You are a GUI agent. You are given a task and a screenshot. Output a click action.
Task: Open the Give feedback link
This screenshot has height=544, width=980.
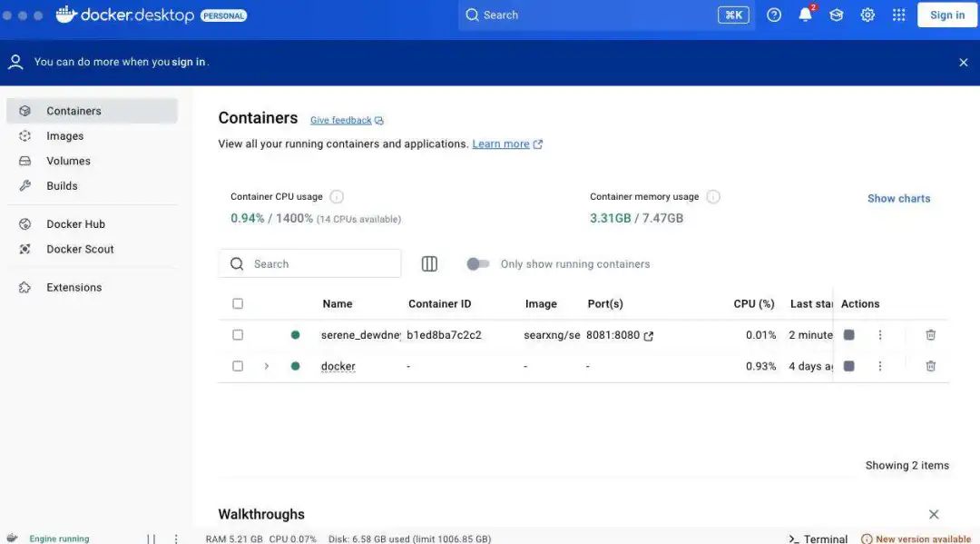(x=347, y=120)
